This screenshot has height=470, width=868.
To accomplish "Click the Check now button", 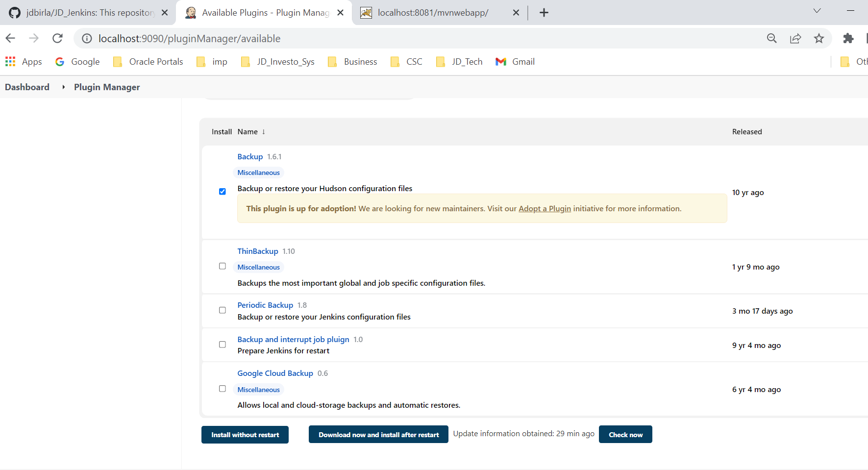I will click(625, 434).
